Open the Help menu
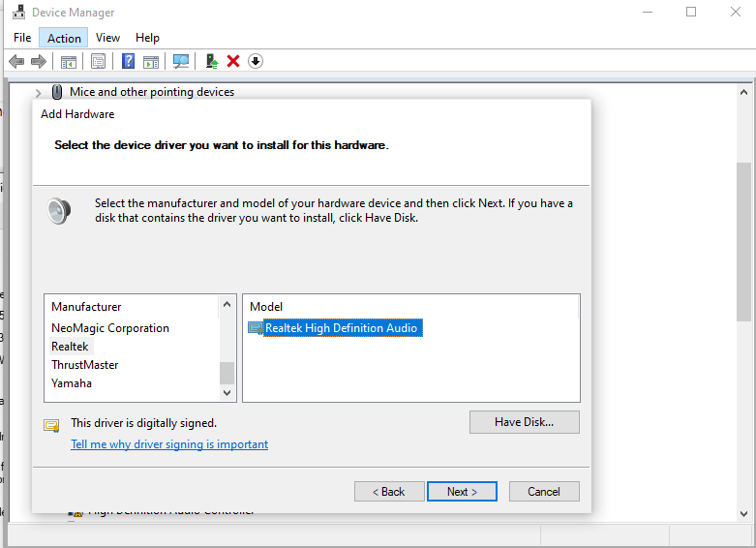The height and width of the screenshot is (548, 756). coord(147,38)
